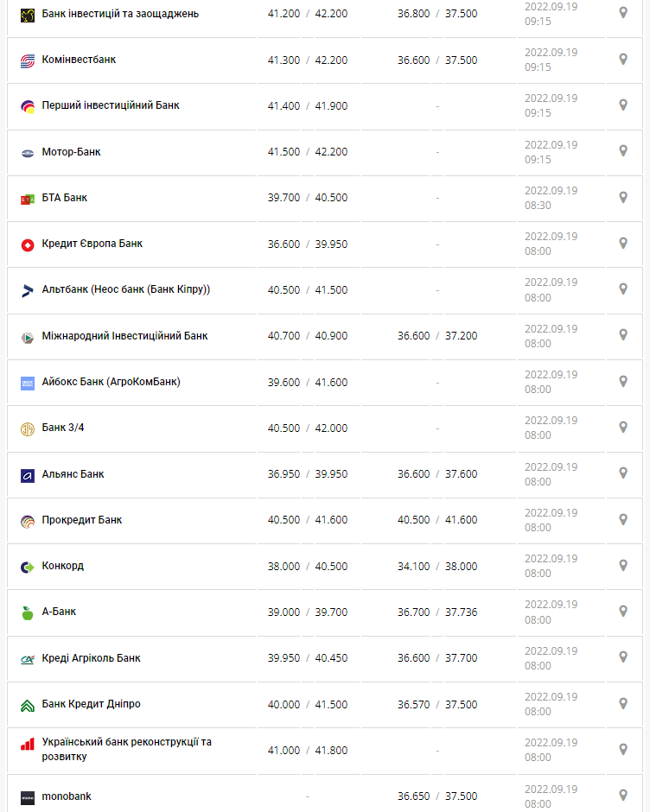Click the location pin in the Альянс Банк row
The image size is (650, 812).
pyautogui.click(x=622, y=473)
